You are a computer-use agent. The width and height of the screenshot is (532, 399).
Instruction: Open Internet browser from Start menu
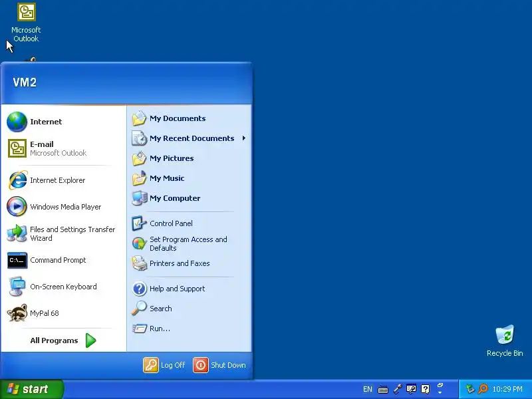point(63,122)
